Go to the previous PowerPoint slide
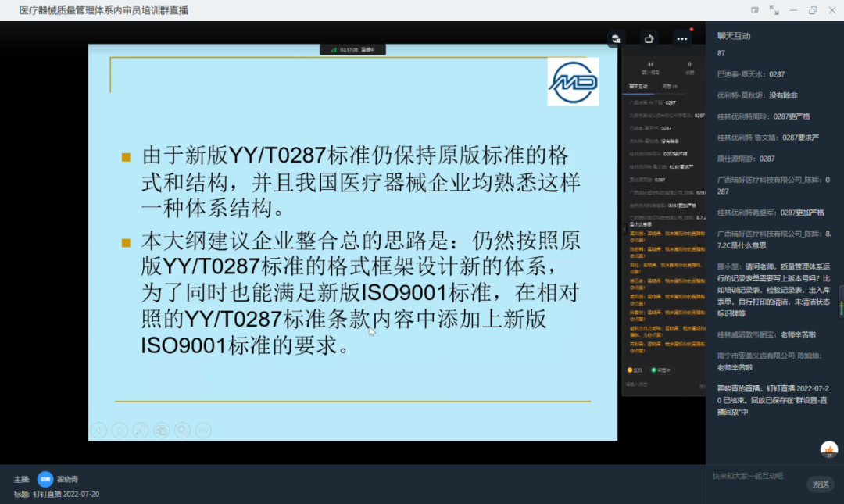This screenshot has width=844, height=504. click(x=98, y=431)
